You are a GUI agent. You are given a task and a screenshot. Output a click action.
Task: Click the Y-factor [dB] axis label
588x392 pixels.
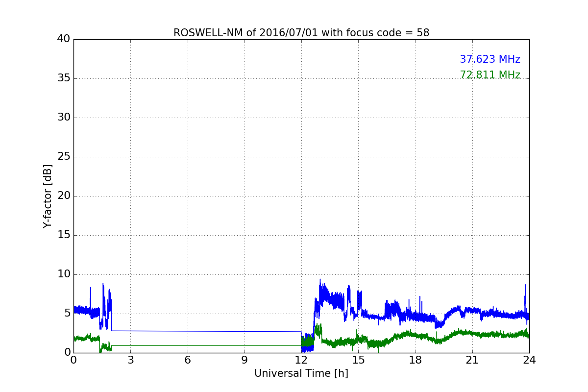[48, 196]
